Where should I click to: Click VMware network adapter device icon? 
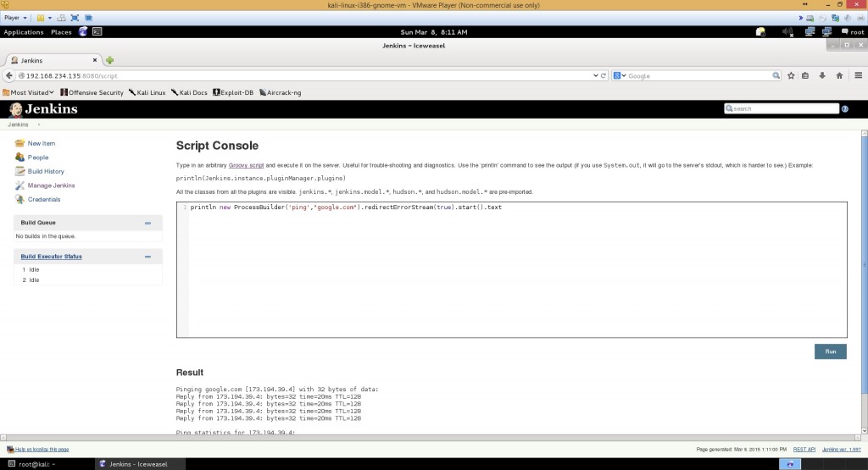point(835,18)
